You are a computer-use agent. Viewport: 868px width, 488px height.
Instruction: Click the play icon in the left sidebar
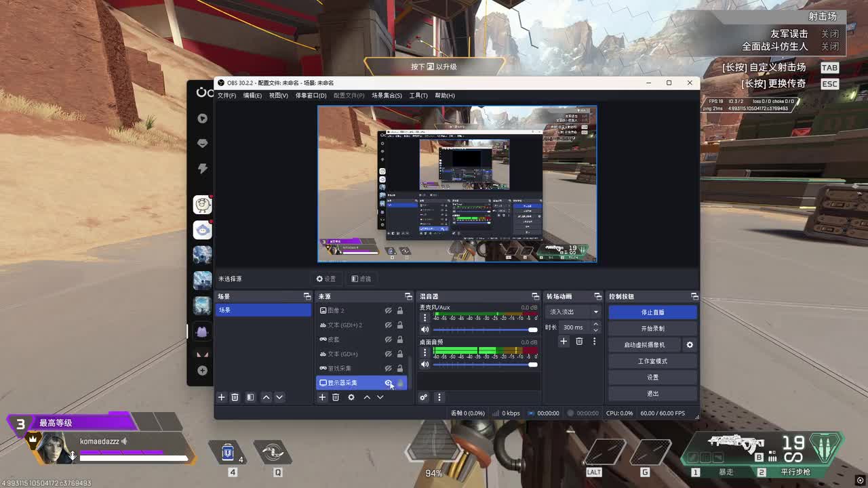(x=202, y=118)
